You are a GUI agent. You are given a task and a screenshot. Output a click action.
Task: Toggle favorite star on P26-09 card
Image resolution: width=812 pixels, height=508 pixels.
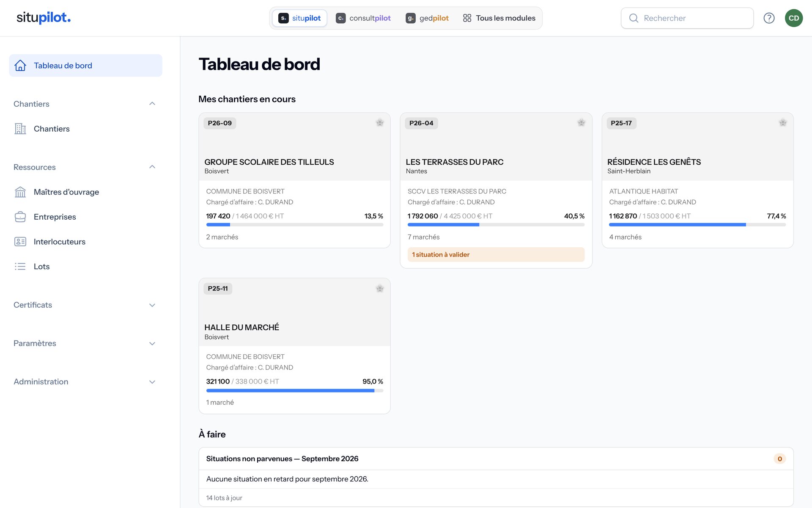[380, 123]
